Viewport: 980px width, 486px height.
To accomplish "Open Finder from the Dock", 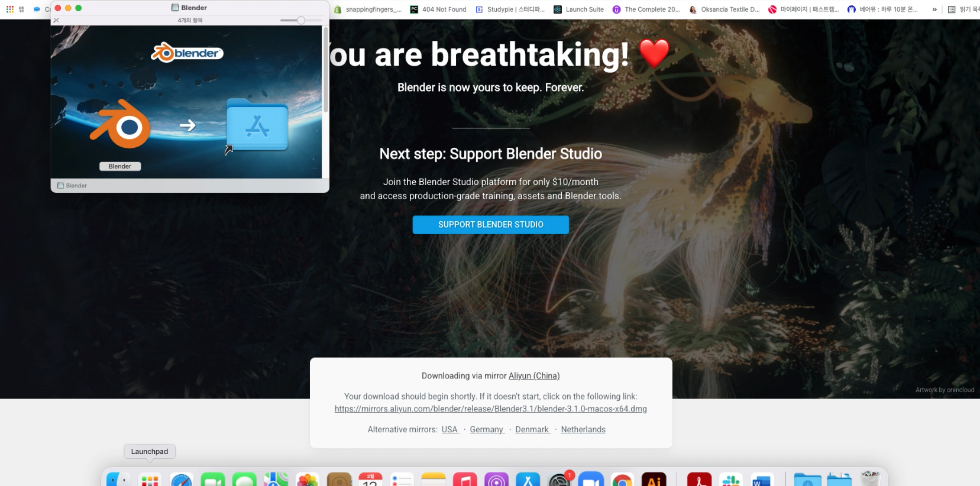I will click(118, 479).
